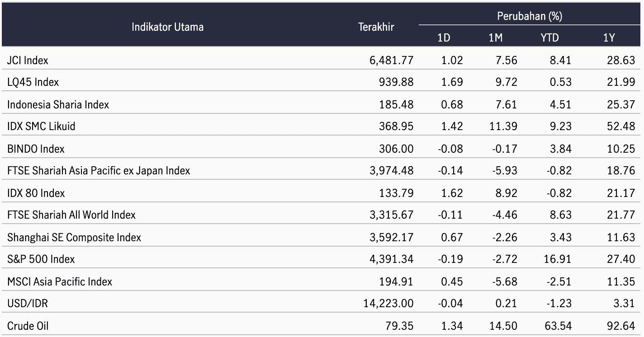Select the YTD column header

tap(549, 38)
